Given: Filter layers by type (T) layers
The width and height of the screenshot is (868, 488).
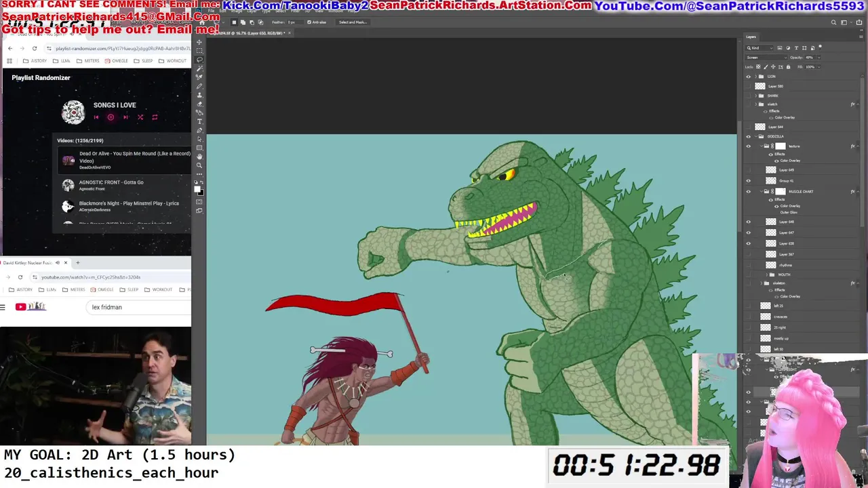Looking at the screenshot, I should 796,48.
